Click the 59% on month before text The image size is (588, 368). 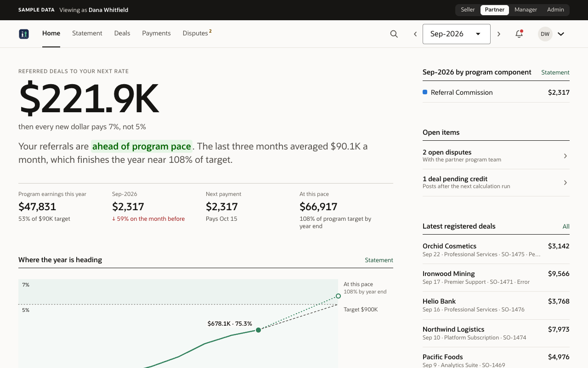pyautogui.click(x=148, y=219)
